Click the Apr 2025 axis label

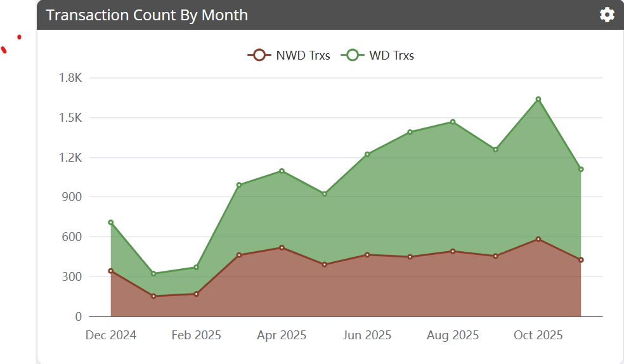[282, 335]
